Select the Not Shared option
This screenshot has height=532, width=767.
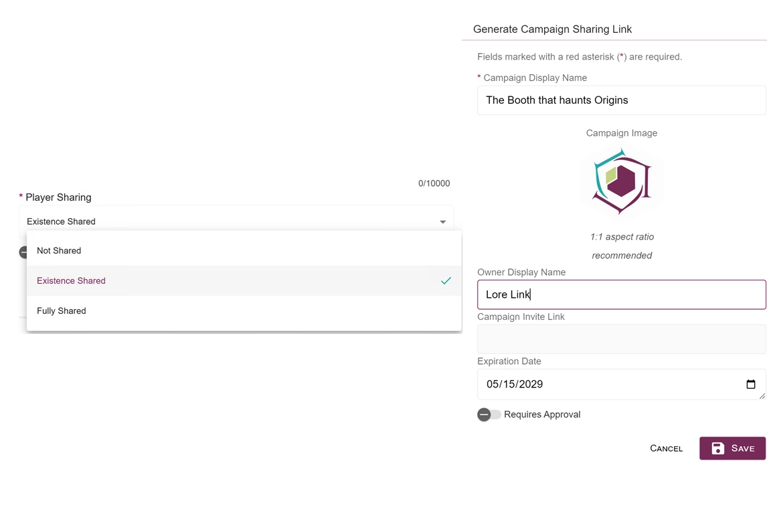[244, 251]
